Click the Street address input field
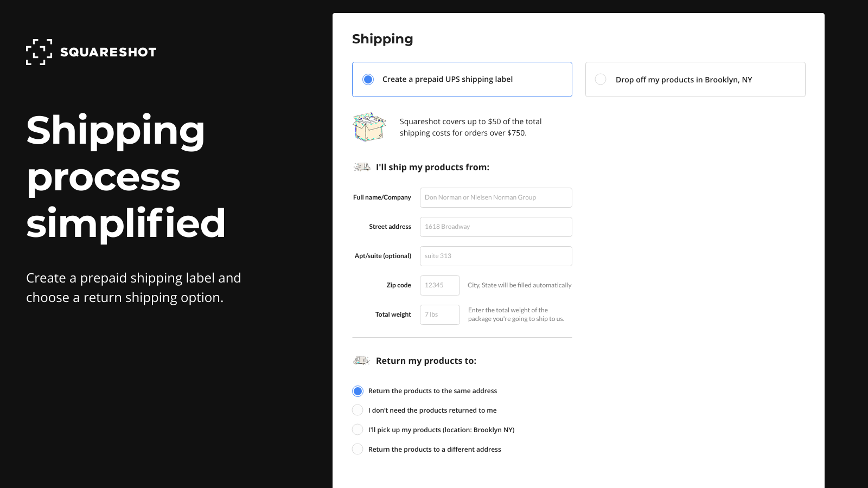 pos(495,227)
